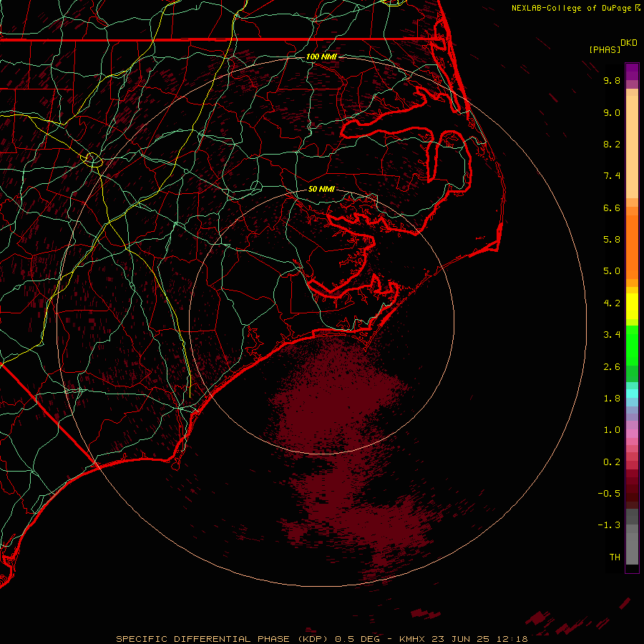Viewport: 644px width, 644px height.
Task: Click the TH threshold label
Action: (615, 557)
